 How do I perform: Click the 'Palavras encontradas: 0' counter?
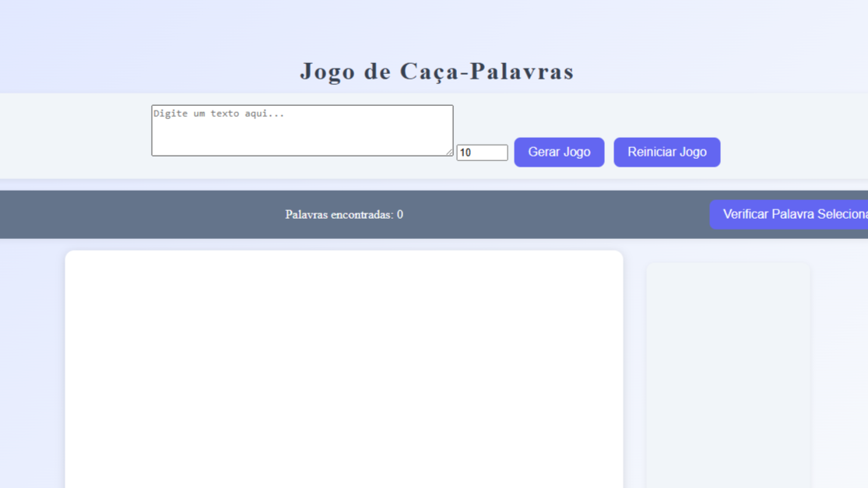(x=343, y=215)
